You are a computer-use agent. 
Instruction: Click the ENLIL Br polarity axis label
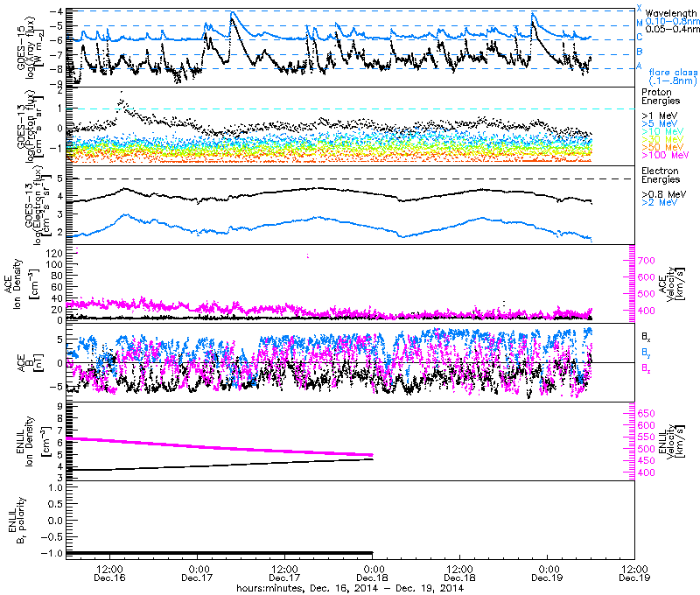[17, 521]
